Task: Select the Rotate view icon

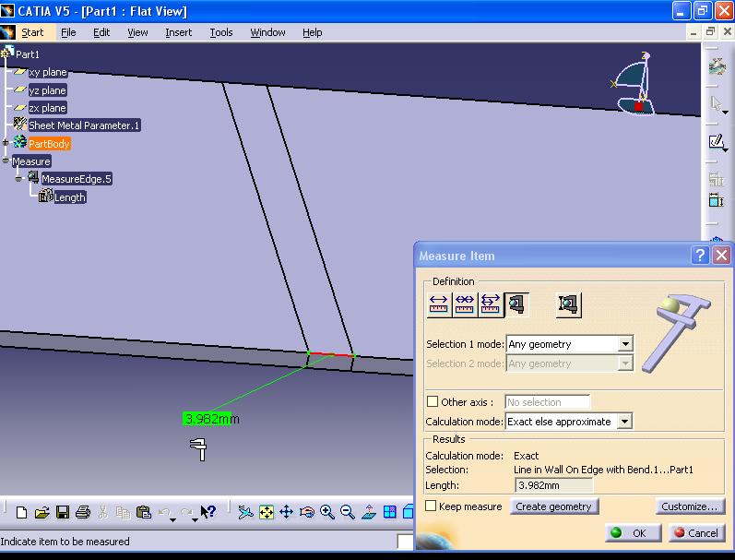Action: pyautogui.click(x=307, y=512)
